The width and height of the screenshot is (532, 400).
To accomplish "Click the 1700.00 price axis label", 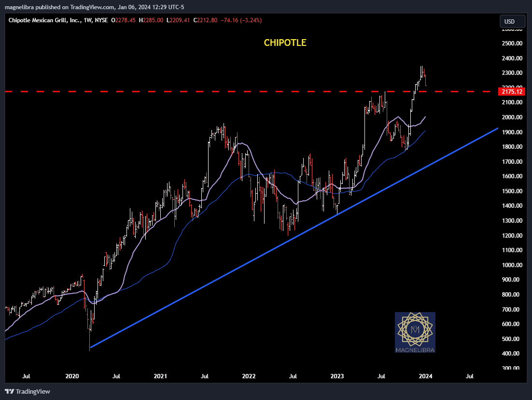I will coord(512,162).
